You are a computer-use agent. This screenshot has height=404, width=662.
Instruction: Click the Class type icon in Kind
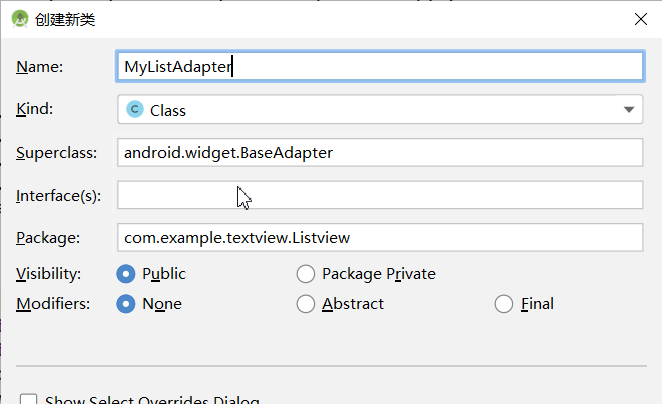[x=135, y=110]
